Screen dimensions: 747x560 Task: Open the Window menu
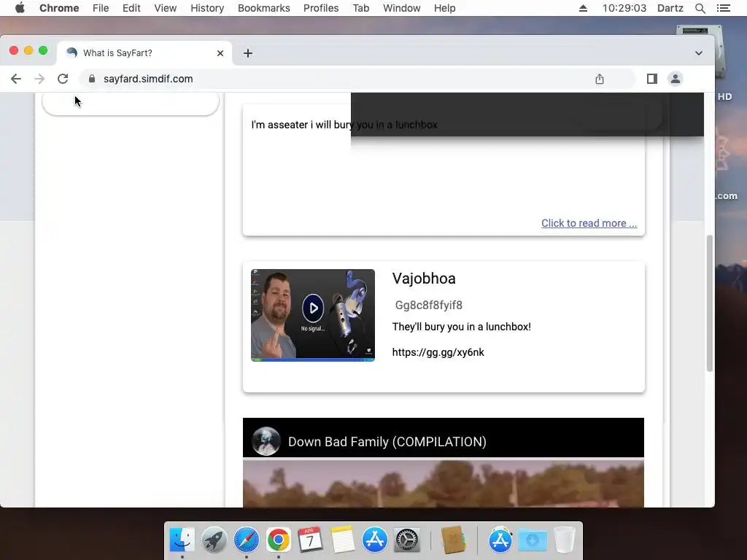tap(402, 8)
